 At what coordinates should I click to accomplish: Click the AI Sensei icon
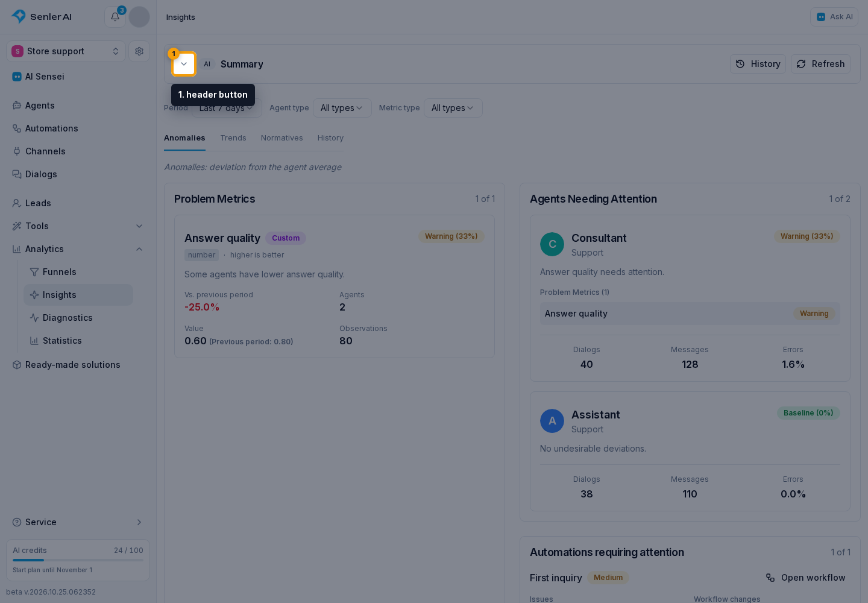[x=17, y=77]
